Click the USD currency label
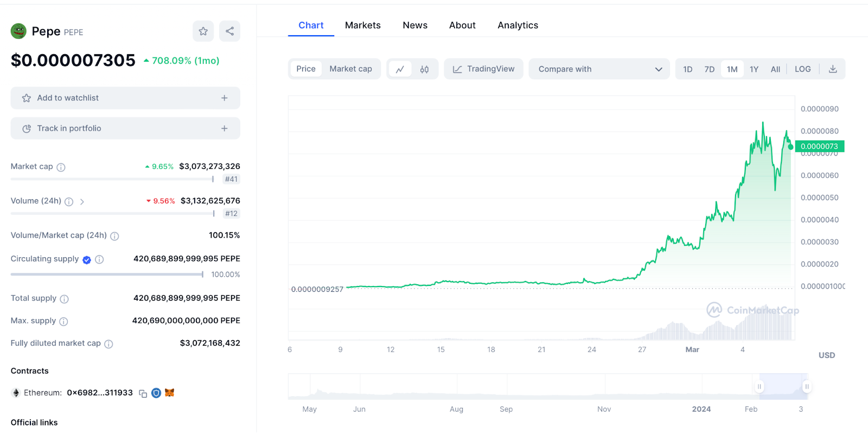 (x=827, y=355)
